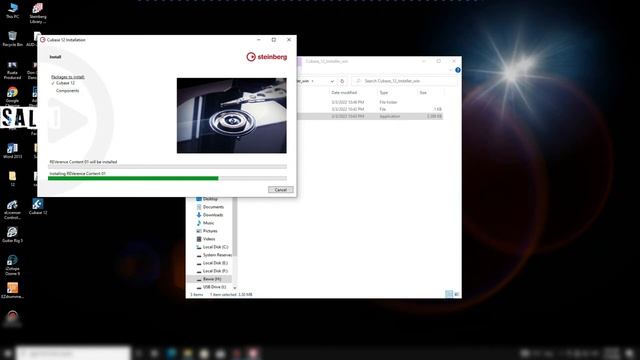The height and width of the screenshot is (360, 640).
Task: Open the (H:) drive in navigation pane
Action: click(209, 279)
